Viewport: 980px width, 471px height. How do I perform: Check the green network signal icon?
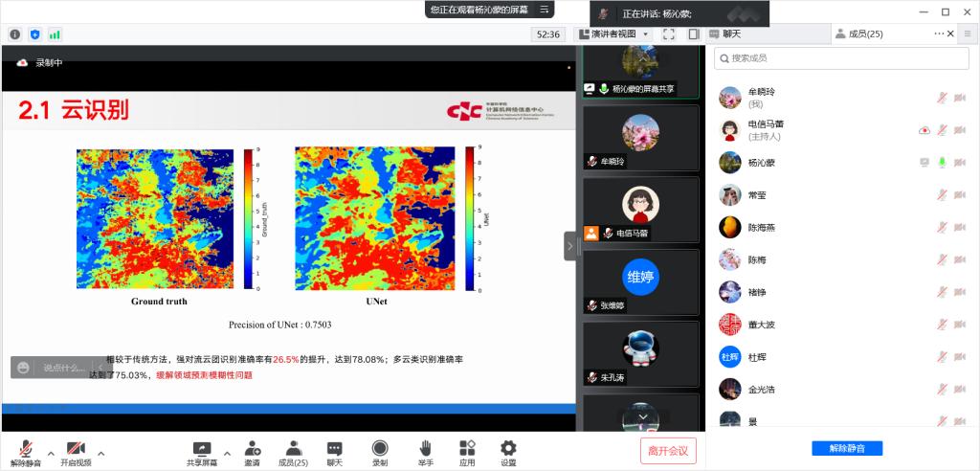point(55,35)
